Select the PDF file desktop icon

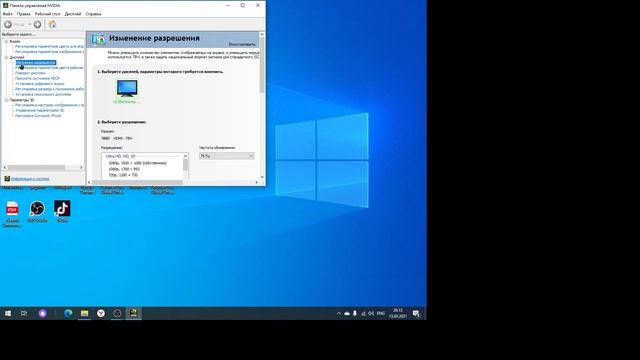click(x=12, y=213)
